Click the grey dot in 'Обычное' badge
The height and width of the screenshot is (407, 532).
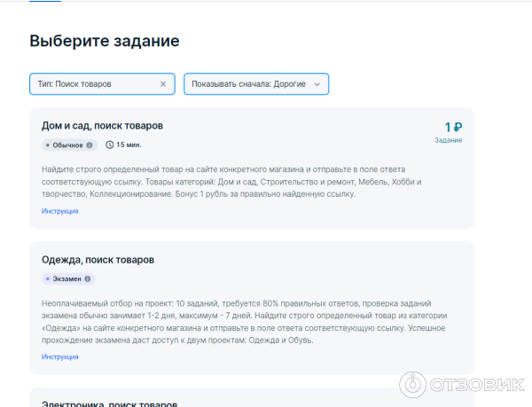coord(48,145)
